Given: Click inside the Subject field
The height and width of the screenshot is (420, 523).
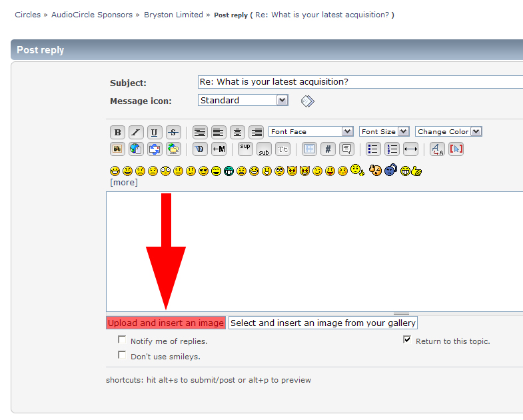Looking at the screenshot, I should tap(360, 82).
